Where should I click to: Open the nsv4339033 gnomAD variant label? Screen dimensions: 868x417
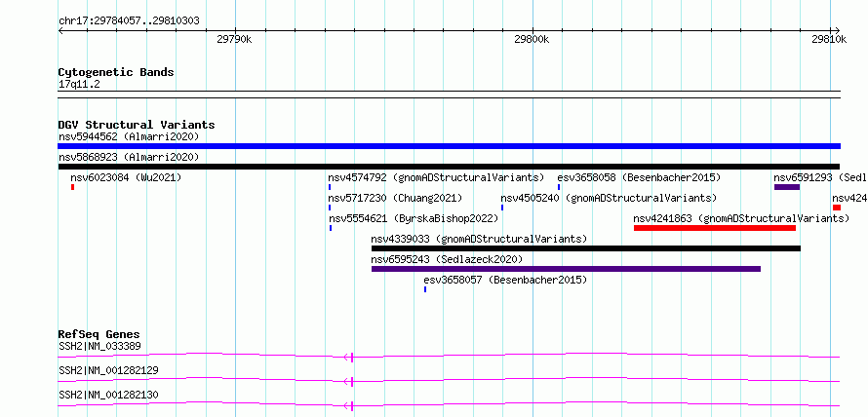(479, 239)
